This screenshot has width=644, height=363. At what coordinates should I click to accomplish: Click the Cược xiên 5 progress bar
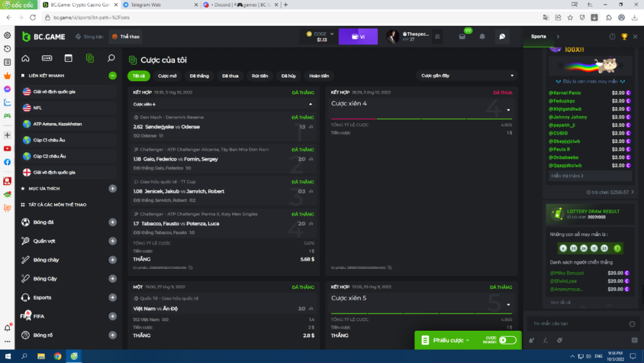[x=421, y=313]
